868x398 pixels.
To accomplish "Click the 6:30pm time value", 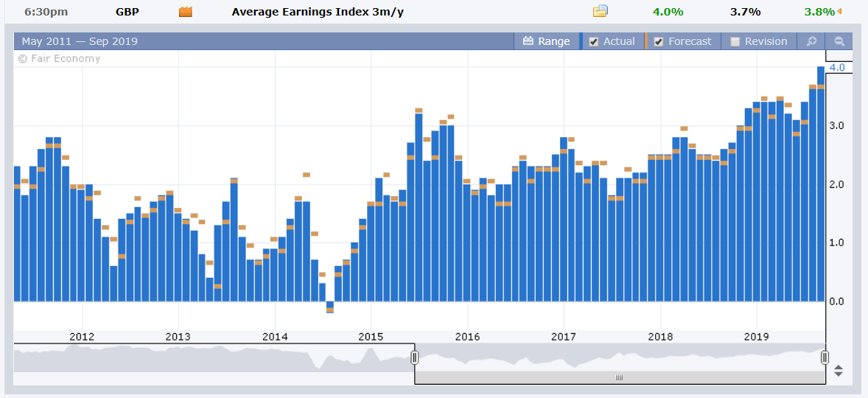I will tap(46, 12).
